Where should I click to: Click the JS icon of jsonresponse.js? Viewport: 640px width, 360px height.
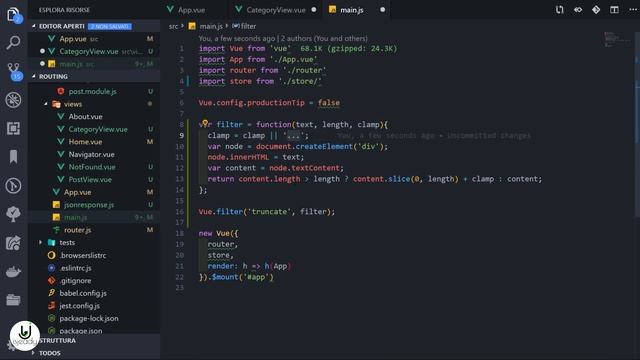(x=56, y=204)
